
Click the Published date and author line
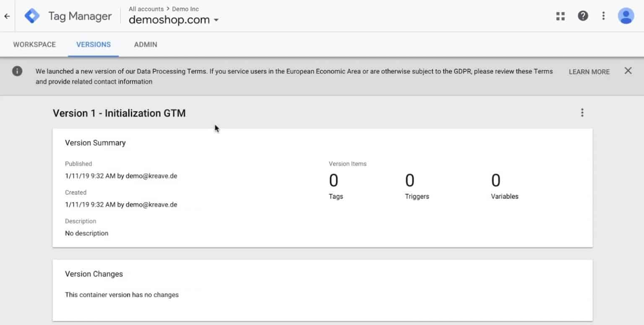[121, 176]
